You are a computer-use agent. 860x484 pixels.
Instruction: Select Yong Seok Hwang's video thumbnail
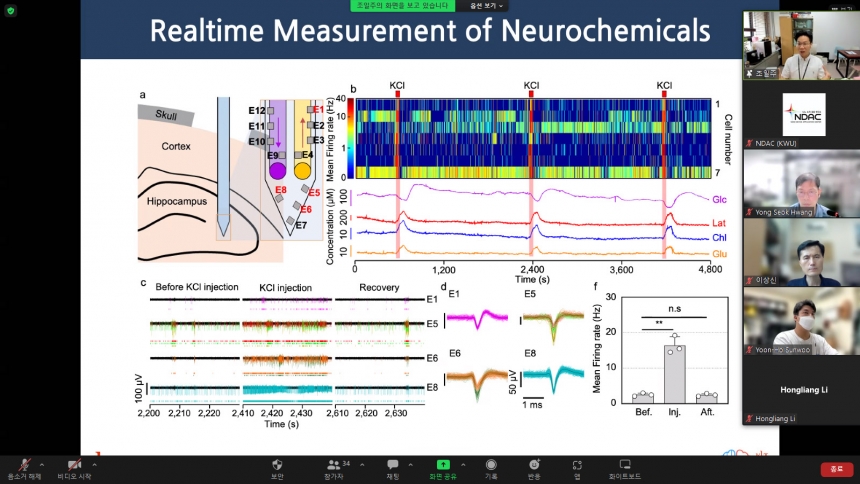tap(798, 184)
